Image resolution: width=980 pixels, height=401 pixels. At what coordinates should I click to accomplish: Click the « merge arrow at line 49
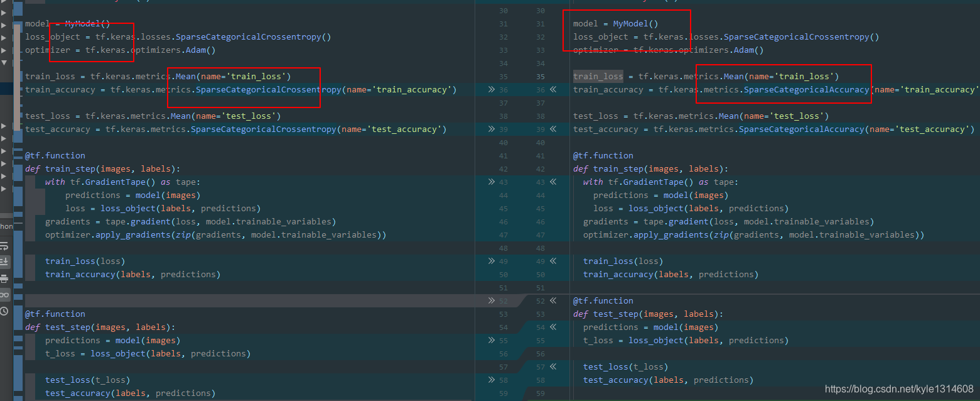553,261
